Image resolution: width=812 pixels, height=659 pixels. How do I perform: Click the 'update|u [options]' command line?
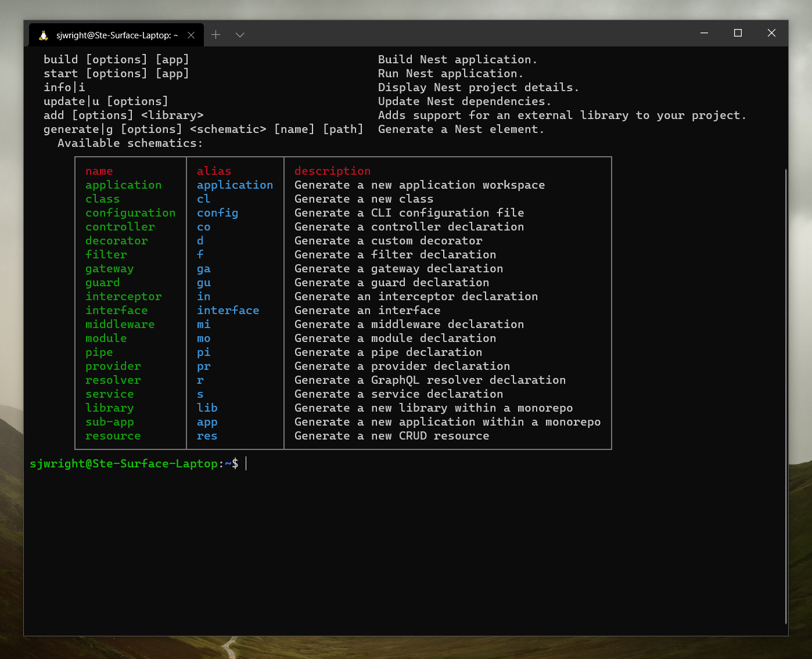(106, 102)
